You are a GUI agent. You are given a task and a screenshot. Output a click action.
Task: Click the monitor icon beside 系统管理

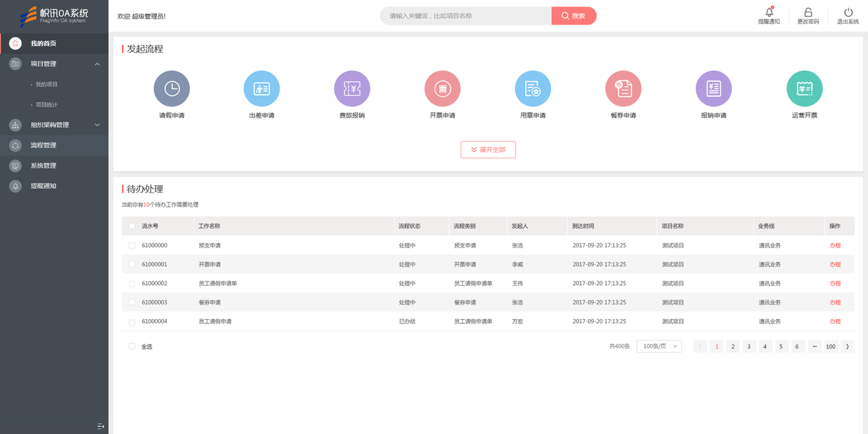15,166
